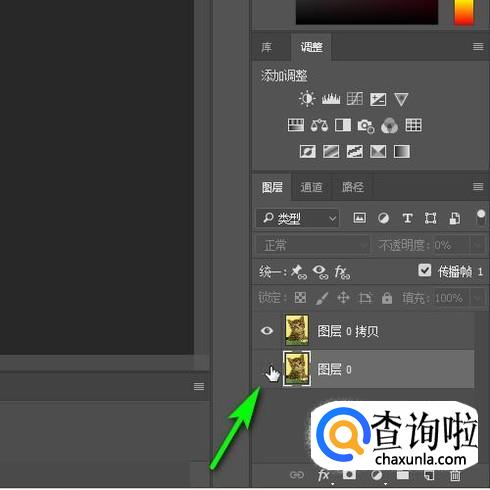490x490 pixels.
Task: Open the 正常 blend mode dropdown
Action: (313, 246)
